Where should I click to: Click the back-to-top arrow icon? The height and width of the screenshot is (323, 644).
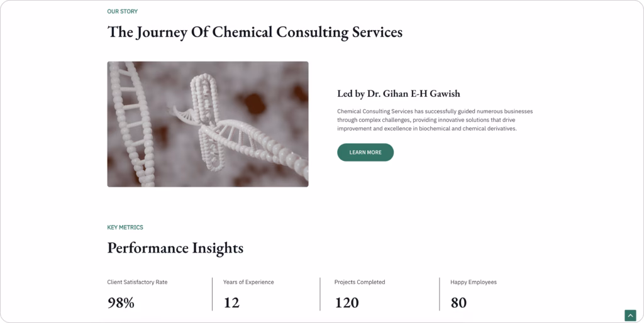(630, 315)
